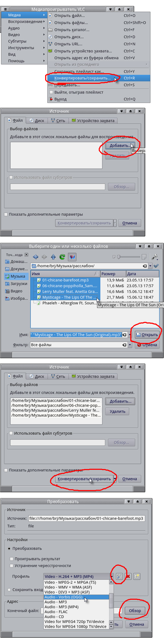Open the Имя field dropdown arrow
This screenshot has height=644, width=164.
(x=130, y=335)
